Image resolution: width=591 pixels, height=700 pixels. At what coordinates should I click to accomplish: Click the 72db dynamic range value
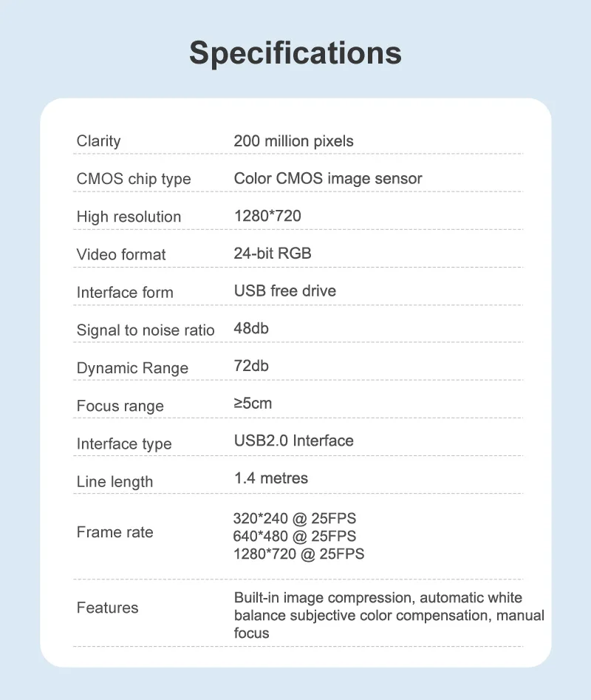pyautogui.click(x=251, y=366)
